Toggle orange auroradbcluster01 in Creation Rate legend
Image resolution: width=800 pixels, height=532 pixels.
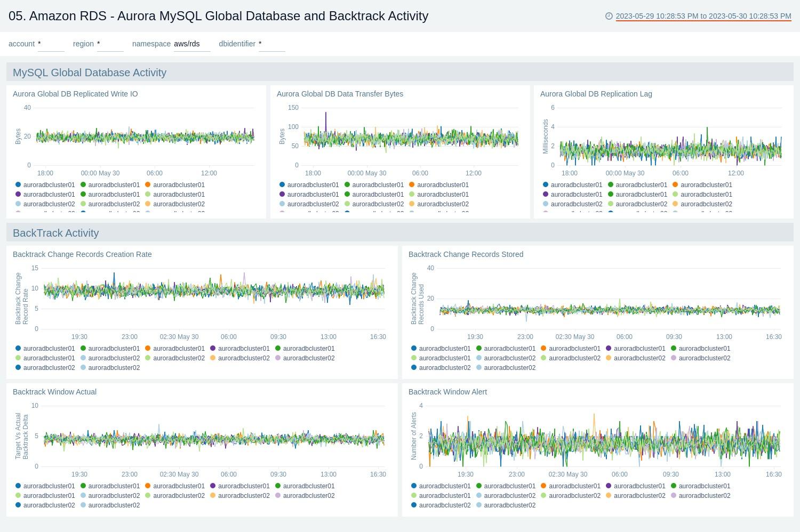(174, 349)
